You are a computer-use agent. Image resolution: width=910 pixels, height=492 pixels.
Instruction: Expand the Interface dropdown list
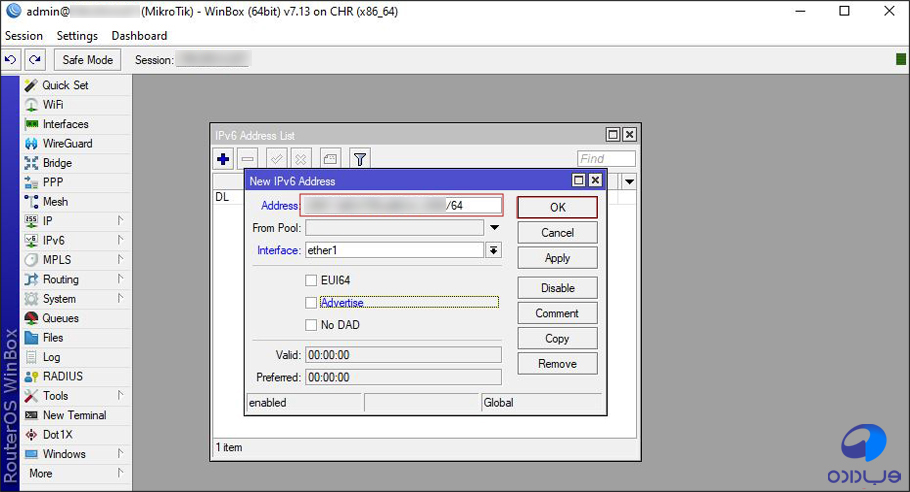(x=493, y=251)
